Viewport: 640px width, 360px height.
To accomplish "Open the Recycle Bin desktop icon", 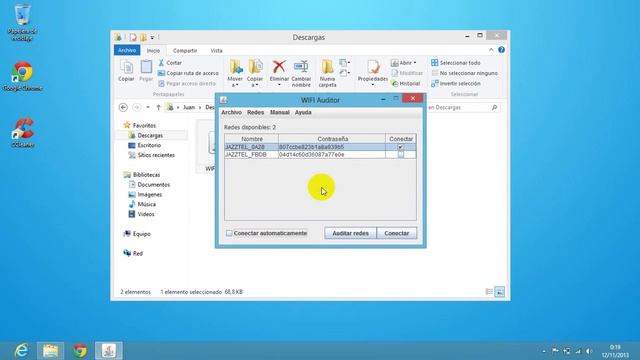I will coord(22,22).
